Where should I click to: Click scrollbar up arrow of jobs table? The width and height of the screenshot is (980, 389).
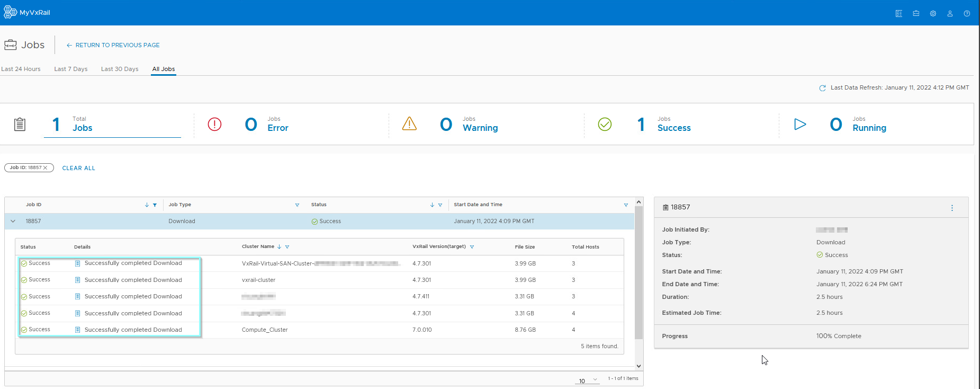pos(639,202)
